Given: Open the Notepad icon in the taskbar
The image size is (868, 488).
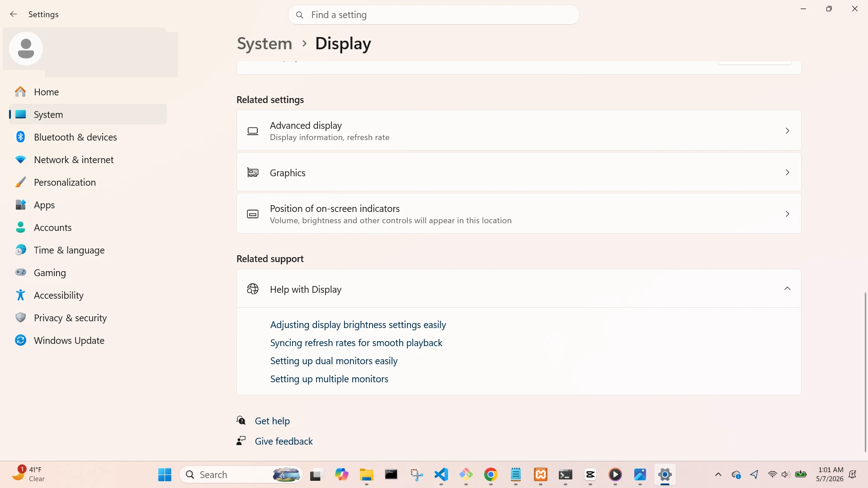Looking at the screenshot, I should (x=515, y=474).
